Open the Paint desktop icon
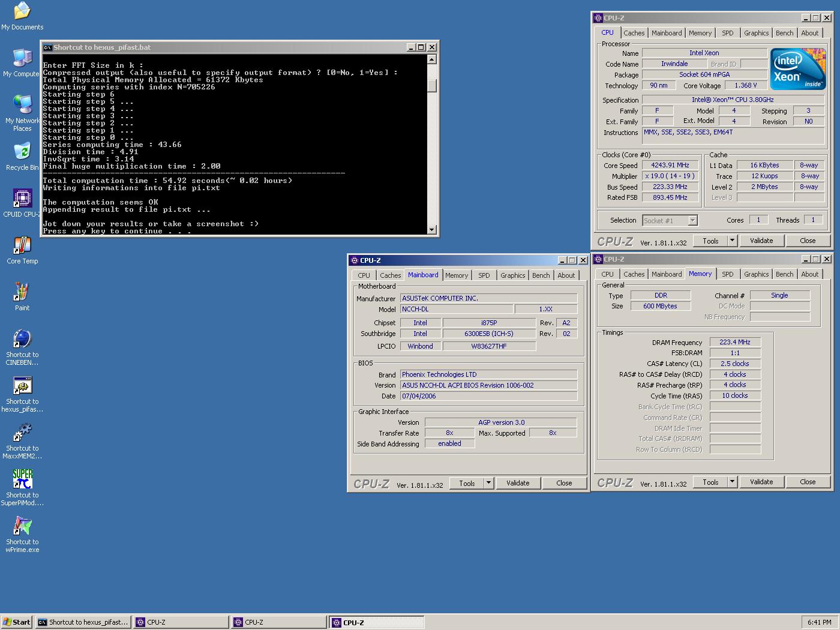The height and width of the screenshot is (630, 840). (22, 296)
